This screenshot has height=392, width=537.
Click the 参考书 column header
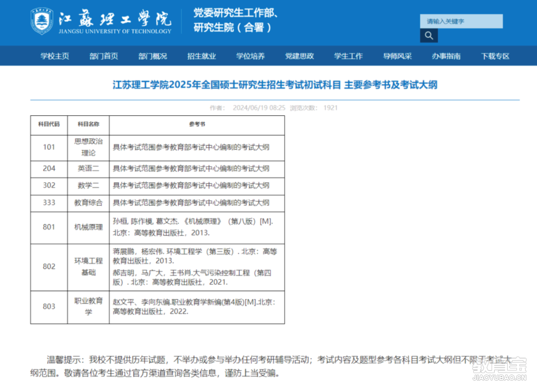197,124
